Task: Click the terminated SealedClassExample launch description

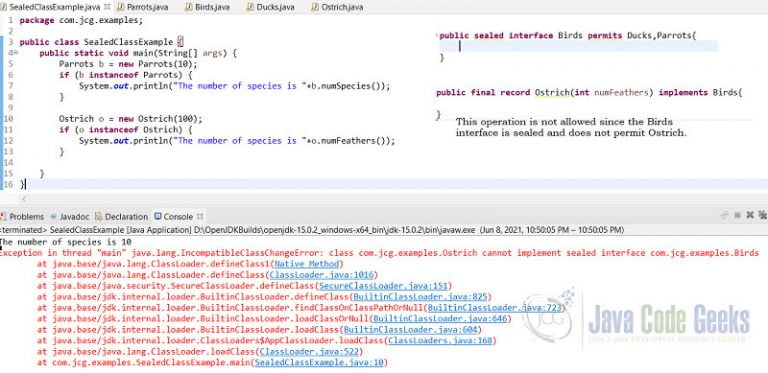Action: click(x=312, y=230)
